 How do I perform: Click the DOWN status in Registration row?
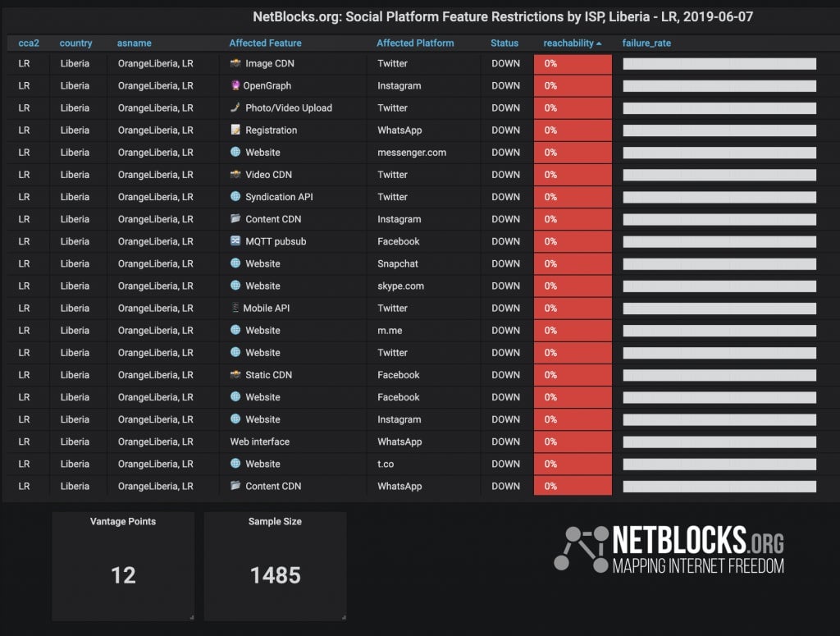(x=505, y=130)
